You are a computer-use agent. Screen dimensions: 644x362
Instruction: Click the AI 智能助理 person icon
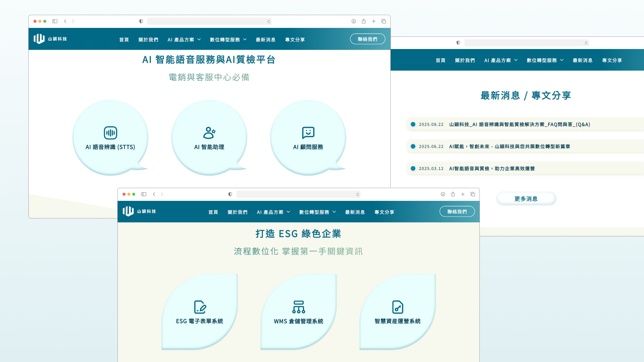pyautogui.click(x=209, y=132)
